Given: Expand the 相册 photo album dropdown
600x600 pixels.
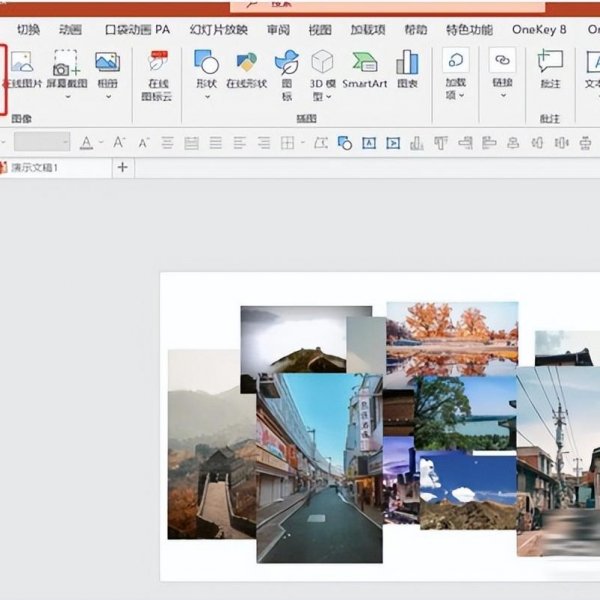Looking at the screenshot, I should click(x=107, y=96).
